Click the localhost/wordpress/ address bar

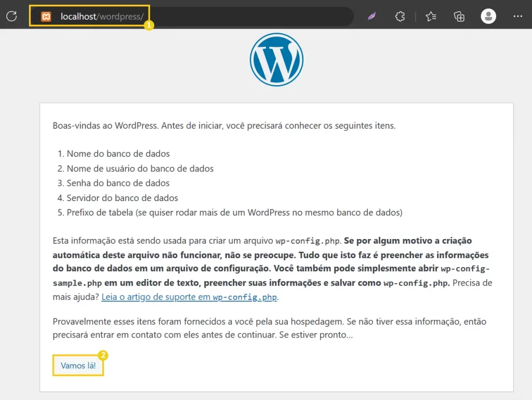coord(192,16)
